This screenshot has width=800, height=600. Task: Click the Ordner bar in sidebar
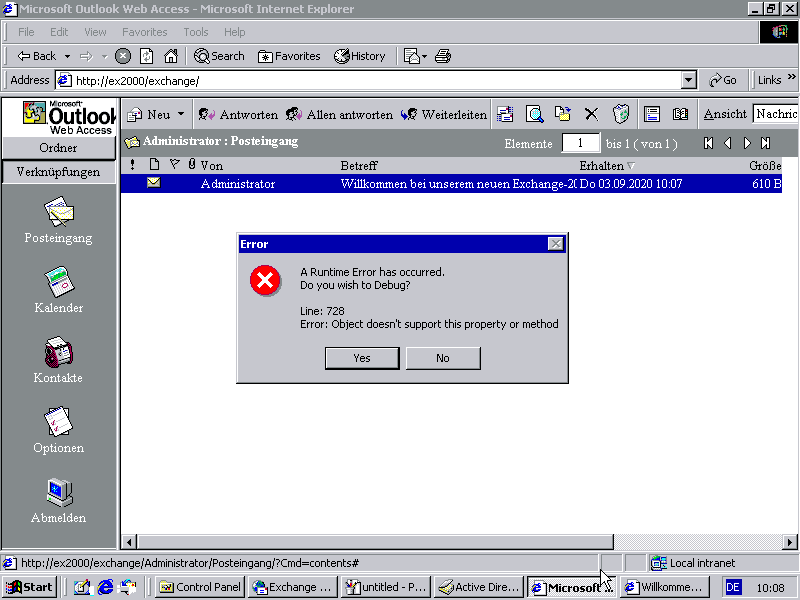59,148
